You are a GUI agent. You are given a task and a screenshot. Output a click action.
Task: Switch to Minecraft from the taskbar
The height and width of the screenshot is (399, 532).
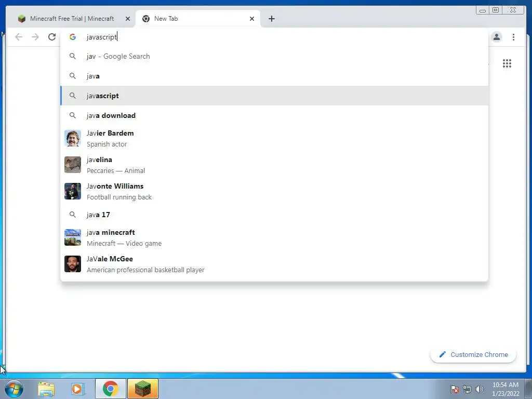[143, 389]
